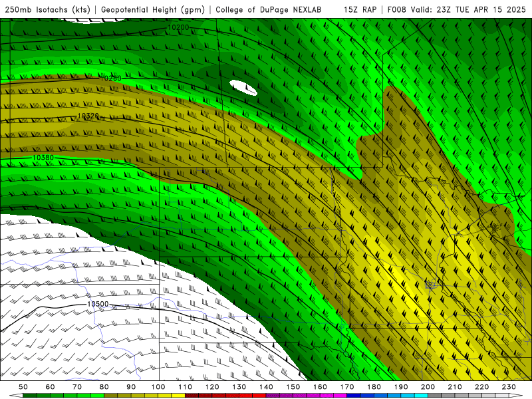Click the "College of DuPage NEXLAB" text
The width and height of the screenshot is (532, 399).
pyautogui.click(x=268, y=10)
